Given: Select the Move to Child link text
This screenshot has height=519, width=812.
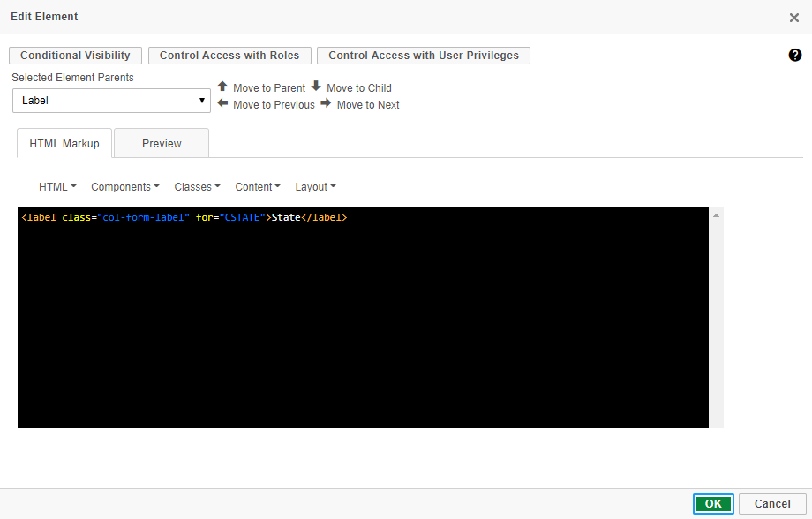Looking at the screenshot, I should (x=359, y=88).
